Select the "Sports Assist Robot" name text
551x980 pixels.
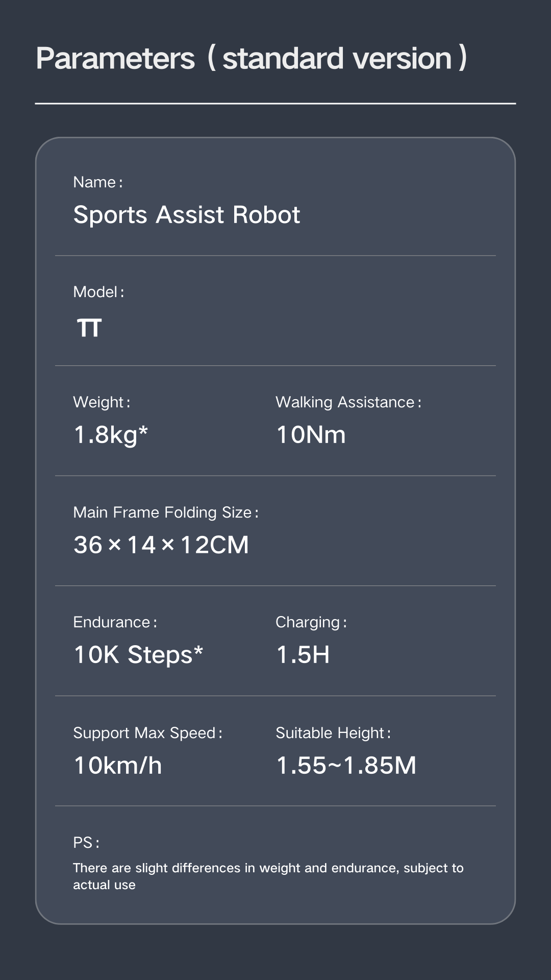pos(187,215)
